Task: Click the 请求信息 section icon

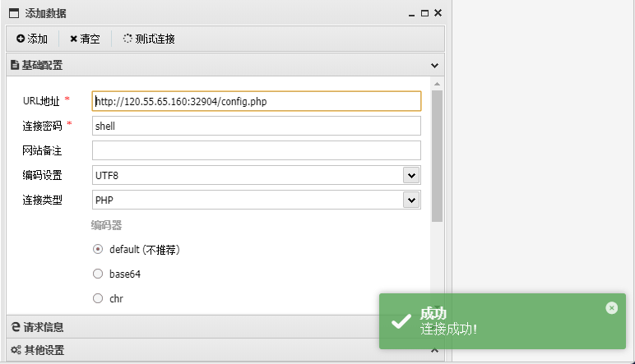Action: [16, 327]
